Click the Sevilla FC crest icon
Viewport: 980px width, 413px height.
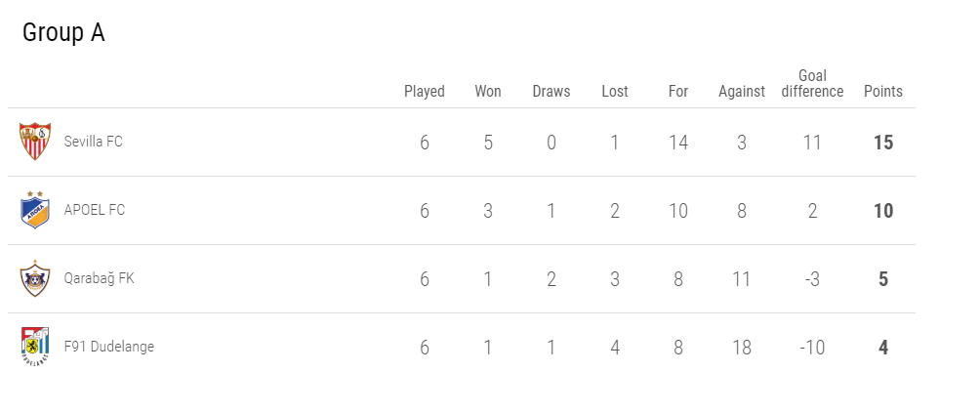coord(35,142)
